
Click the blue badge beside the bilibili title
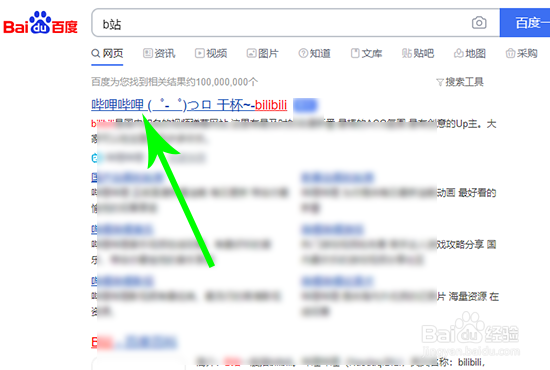(x=305, y=105)
